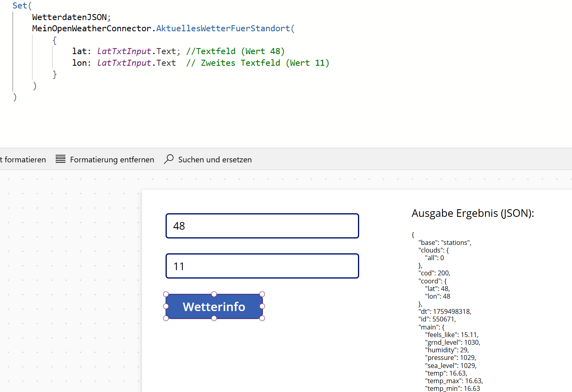Click the top-left resize handle of Wetterinfo button
The width and height of the screenshot is (572, 392).
coord(166,294)
